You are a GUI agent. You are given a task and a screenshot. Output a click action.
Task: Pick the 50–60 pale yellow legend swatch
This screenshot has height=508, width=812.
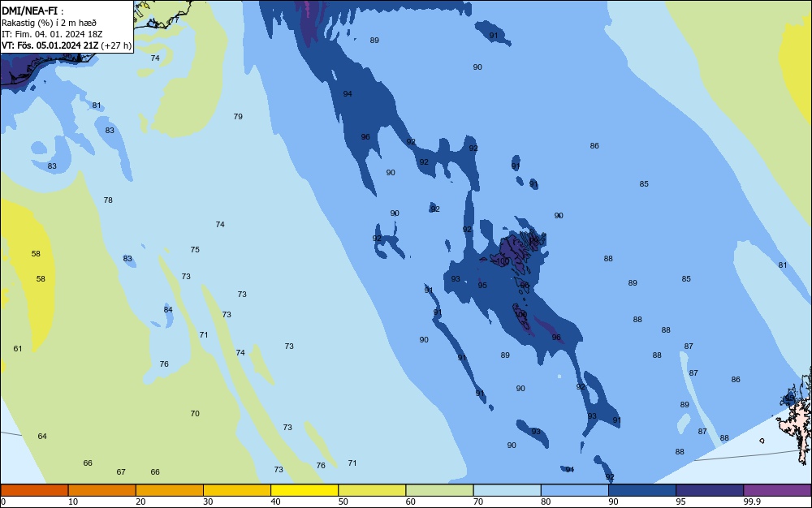click(372, 490)
